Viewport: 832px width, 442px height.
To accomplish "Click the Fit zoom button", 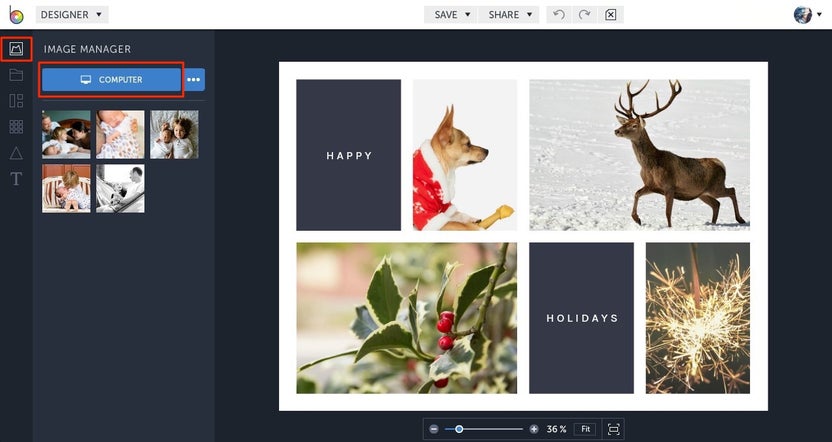I will pyautogui.click(x=585, y=429).
